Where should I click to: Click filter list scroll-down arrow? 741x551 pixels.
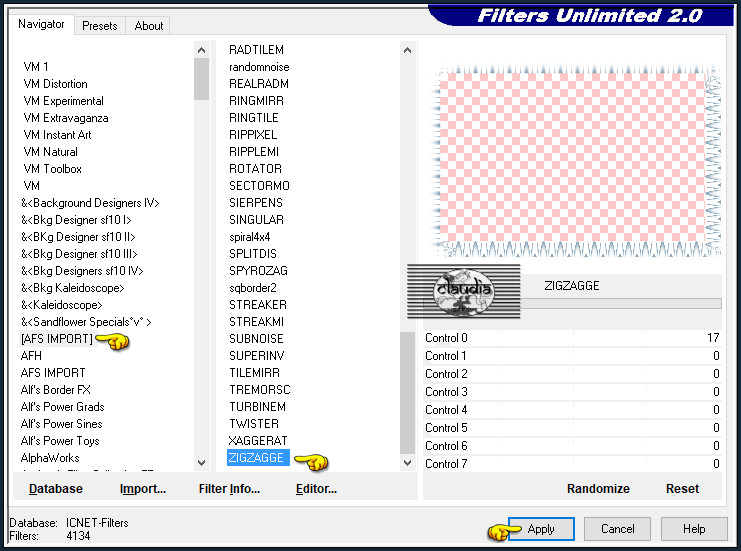tap(407, 463)
